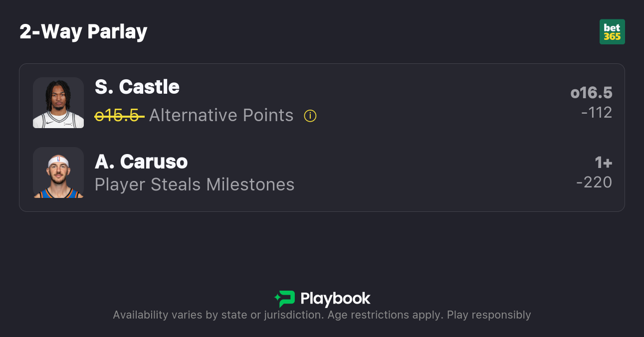The image size is (644, 337).
Task: Click the 2-Way Parlay heading
Action: [x=83, y=32]
